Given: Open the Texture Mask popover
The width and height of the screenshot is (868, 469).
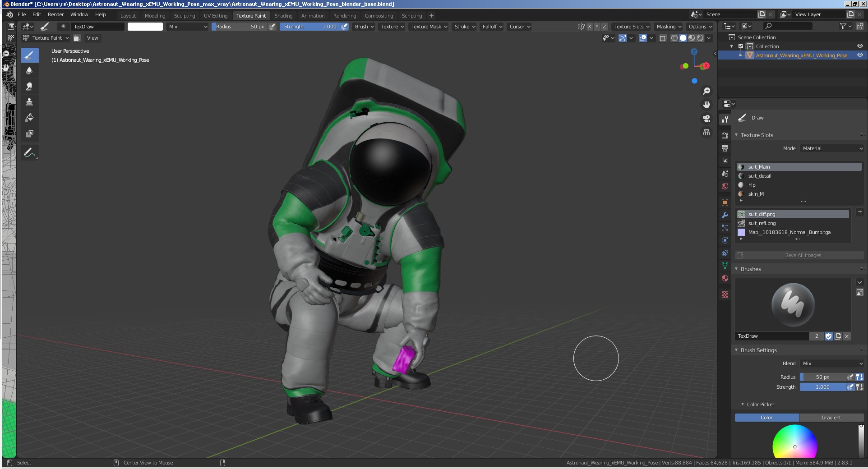Looking at the screenshot, I should (x=429, y=27).
